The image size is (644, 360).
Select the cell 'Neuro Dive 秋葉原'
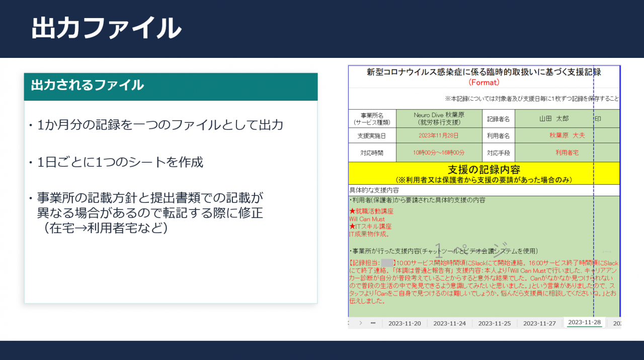(439, 119)
